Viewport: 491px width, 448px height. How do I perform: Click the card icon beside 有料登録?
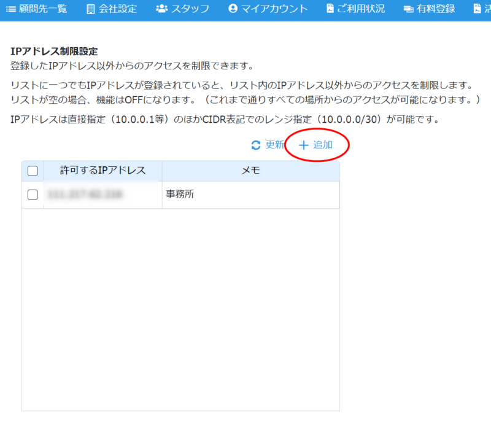tap(409, 9)
